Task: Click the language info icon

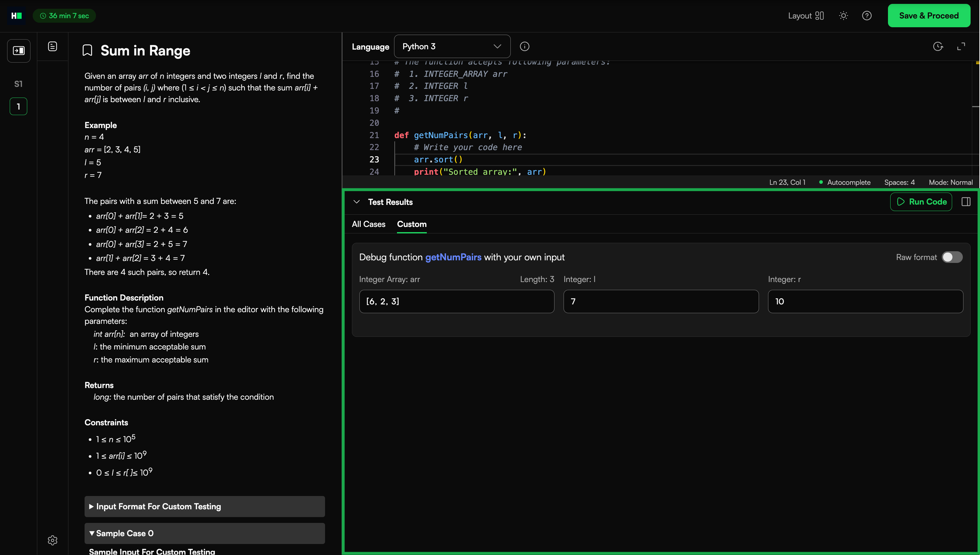Action: coord(524,46)
